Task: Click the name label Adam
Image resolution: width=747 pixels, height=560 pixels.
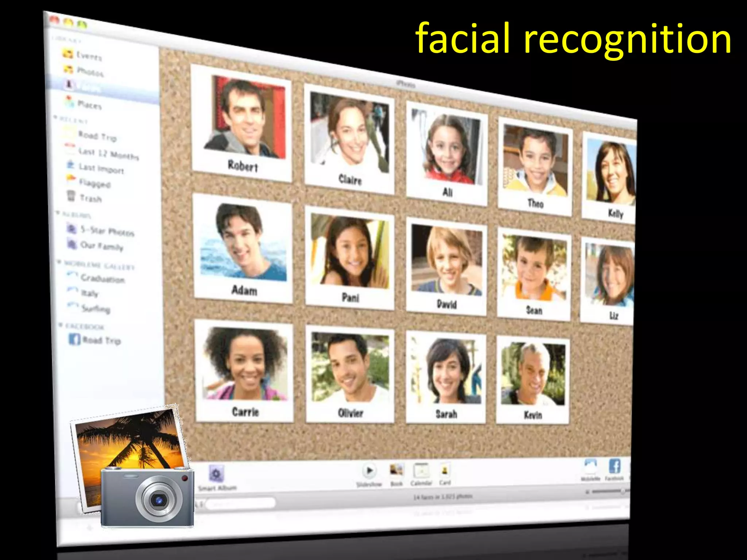Action: point(244,290)
